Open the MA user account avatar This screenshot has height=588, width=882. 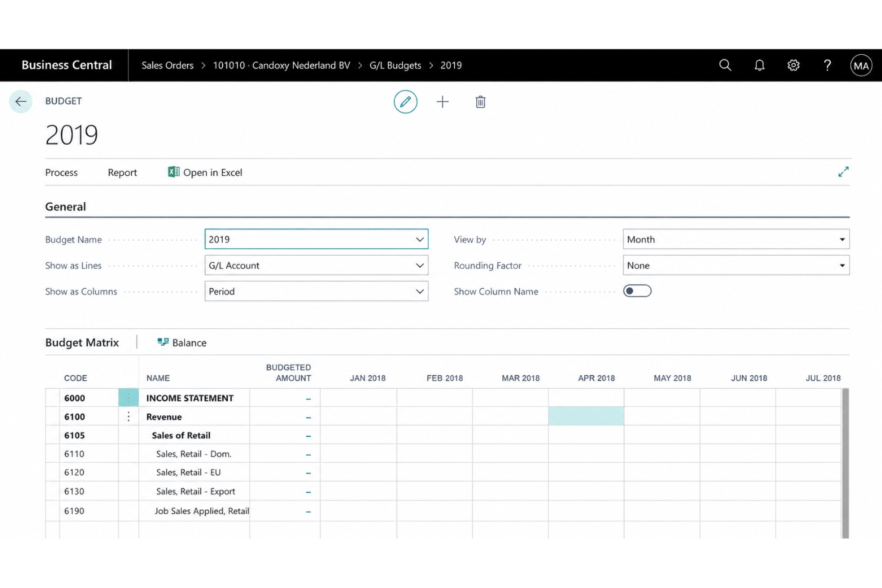[861, 66]
